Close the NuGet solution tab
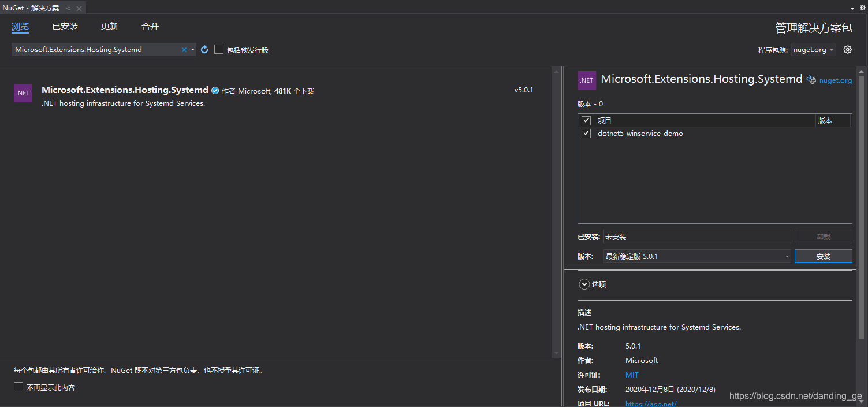This screenshot has width=868, height=407. [79, 8]
